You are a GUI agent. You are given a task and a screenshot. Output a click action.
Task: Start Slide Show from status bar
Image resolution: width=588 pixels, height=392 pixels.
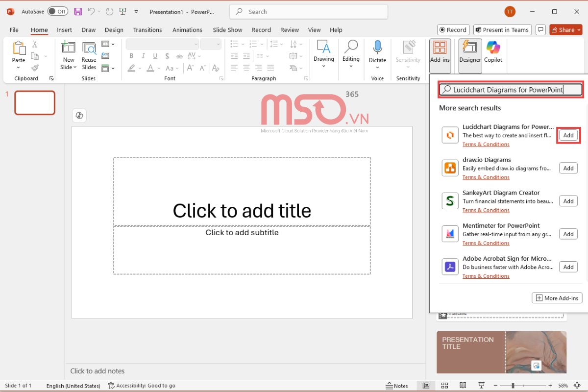482,386
